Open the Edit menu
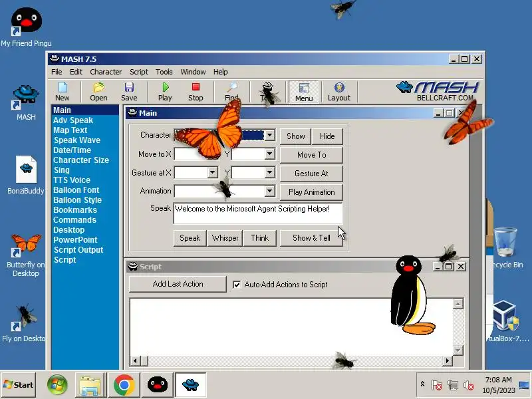 pyautogui.click(x=76, y=72)
